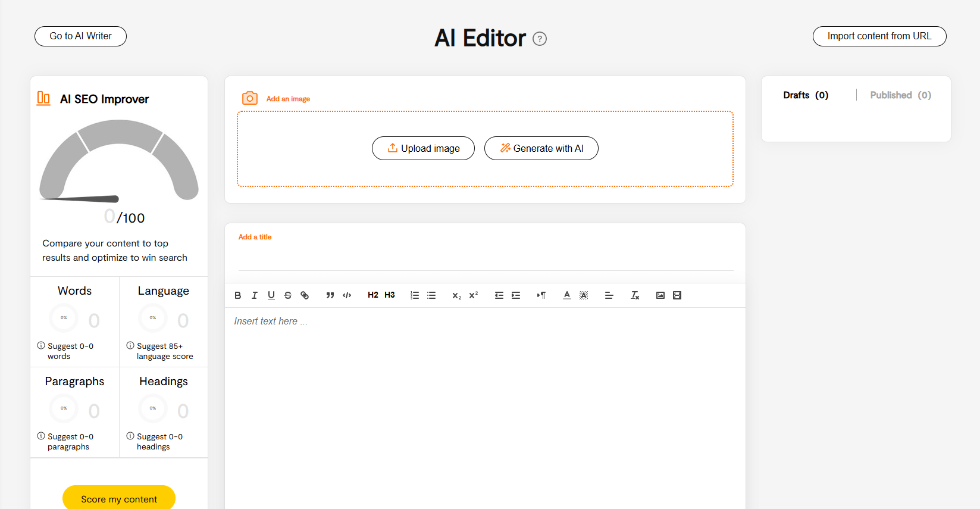
Task: Open the AI Editor help icon
Action: pyautogui.click(x=540, y=39)
